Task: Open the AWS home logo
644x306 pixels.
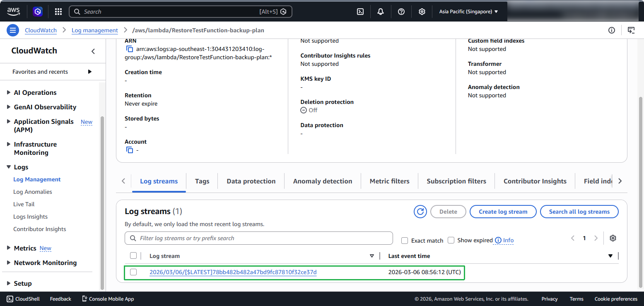Action: [x=14, y=12]
